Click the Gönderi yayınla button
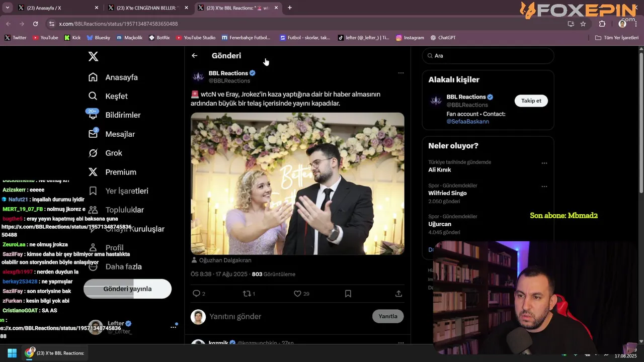 click(x=127, y=289)
